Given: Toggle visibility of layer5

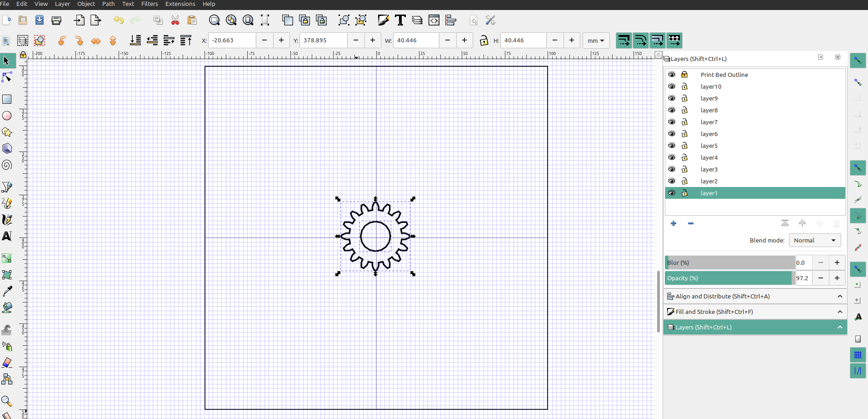Looking at the screenshot, I should 672,146.
